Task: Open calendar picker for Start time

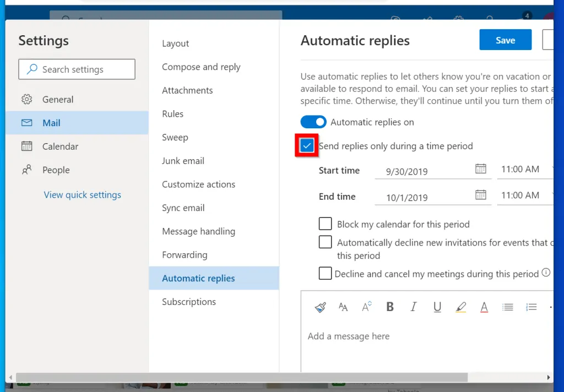Action: click(480, 168)
